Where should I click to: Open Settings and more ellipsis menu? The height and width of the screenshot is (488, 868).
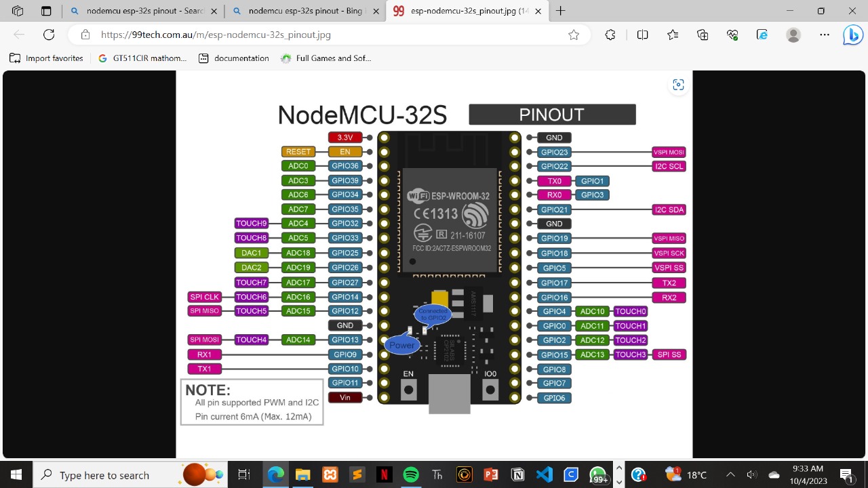coord(825,35)
